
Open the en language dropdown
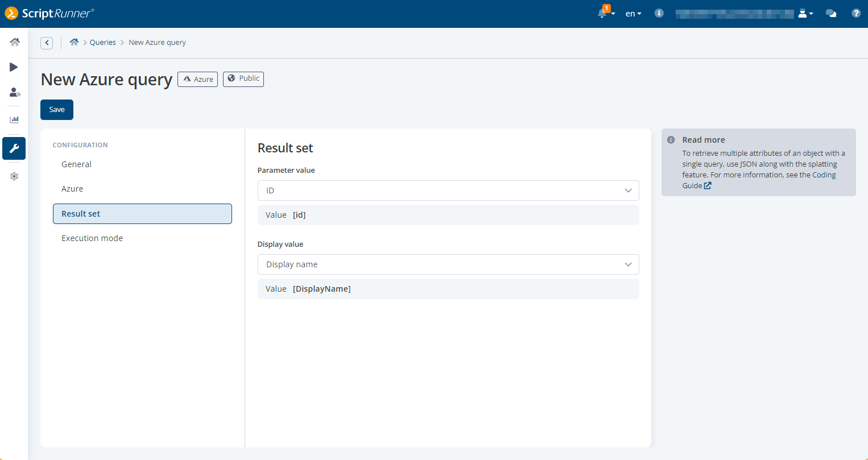tap(633, 14)
